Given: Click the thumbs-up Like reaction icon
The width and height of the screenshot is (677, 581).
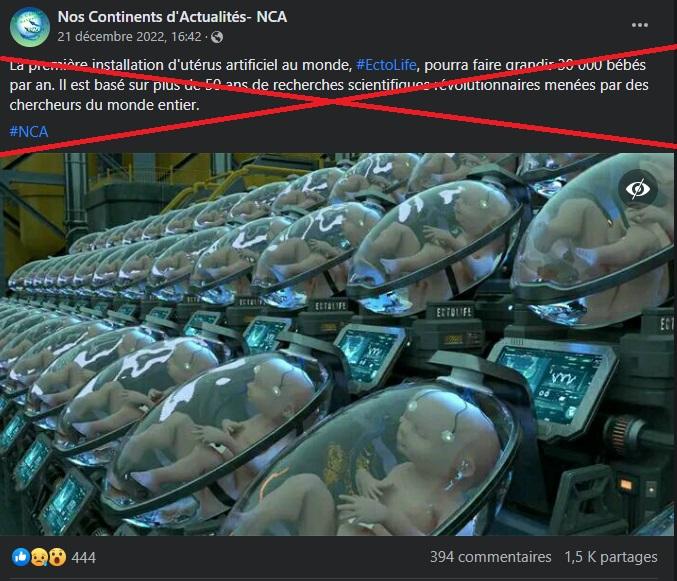Looking at the screenshot, I should click(x=20, y=557).
